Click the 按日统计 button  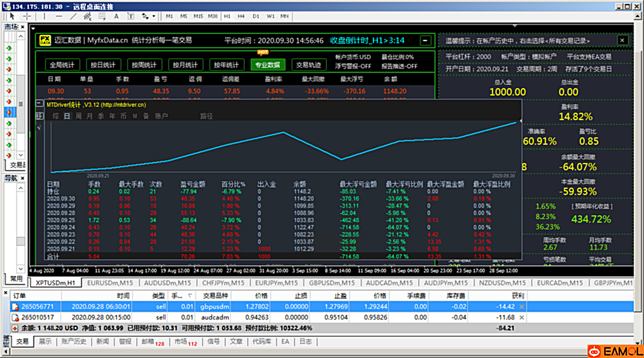click(103, 65)
